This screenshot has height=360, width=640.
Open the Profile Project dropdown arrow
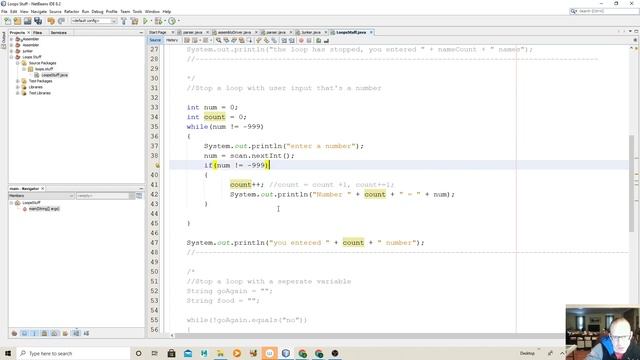(178, 21)
